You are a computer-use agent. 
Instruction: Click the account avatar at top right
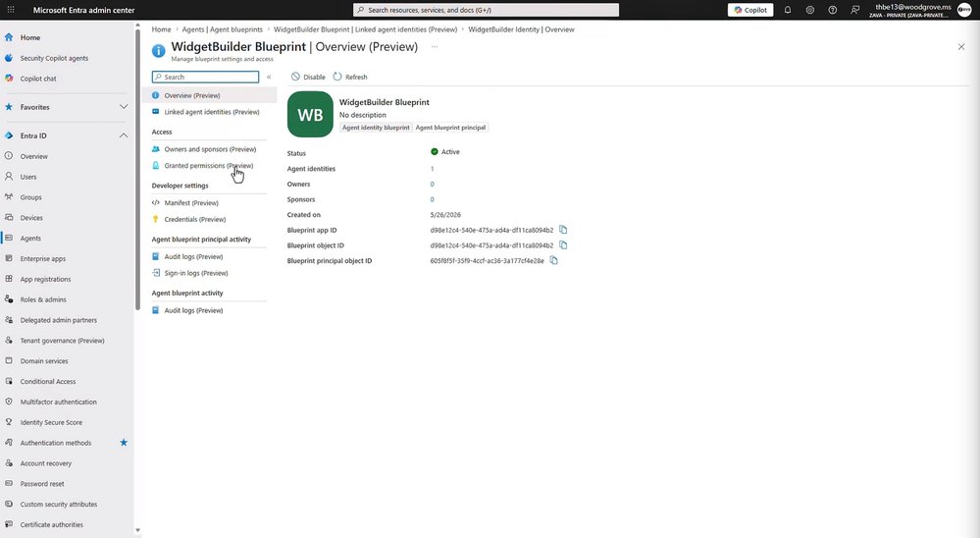click(964, 10)
